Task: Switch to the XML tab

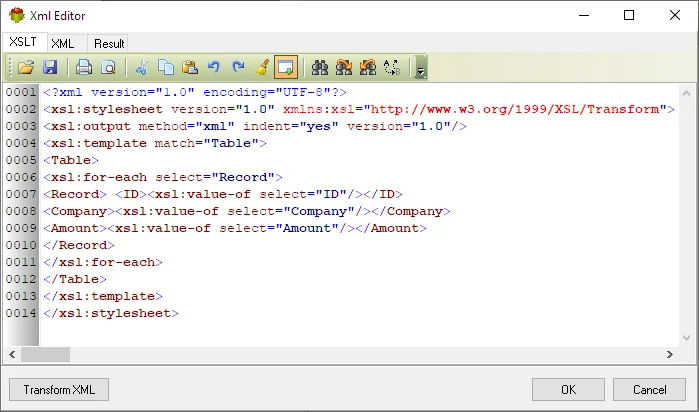Action: (x=63, y=44)
